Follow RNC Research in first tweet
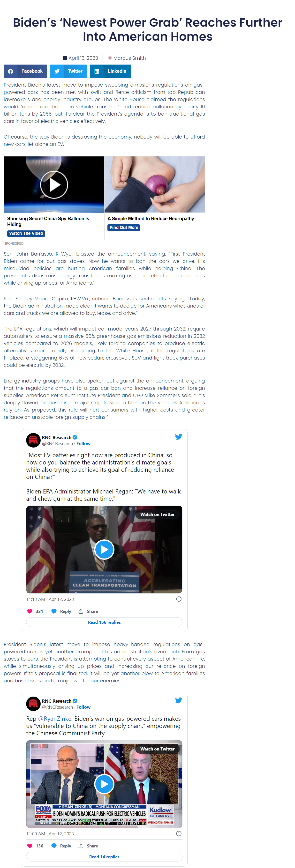Image resolution: width=295 pixels, height=868 pixels. coord(83,444)
